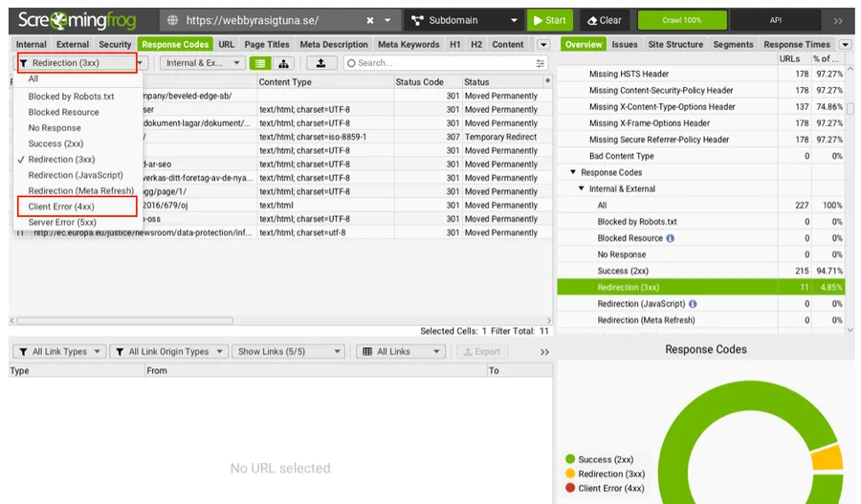
Task: Open the H1 tab
Action: pos(455,44)
